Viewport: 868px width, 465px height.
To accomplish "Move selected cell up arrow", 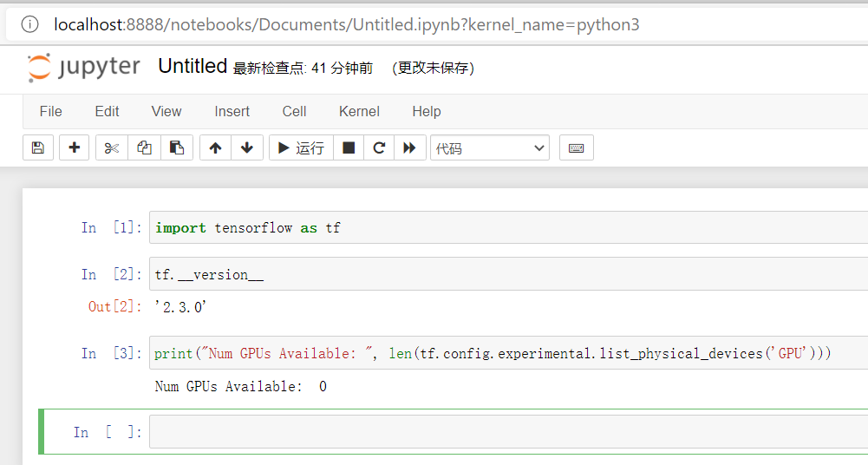I will [x=215, y=147].
